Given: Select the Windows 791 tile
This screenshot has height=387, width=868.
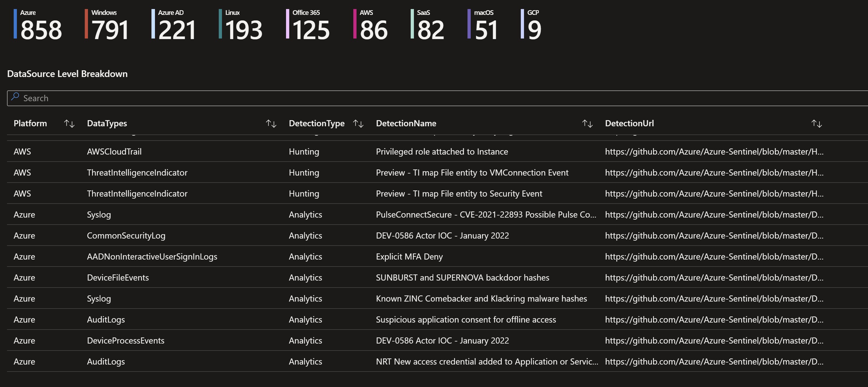Looking at the screenshot, I should point(107,24).
